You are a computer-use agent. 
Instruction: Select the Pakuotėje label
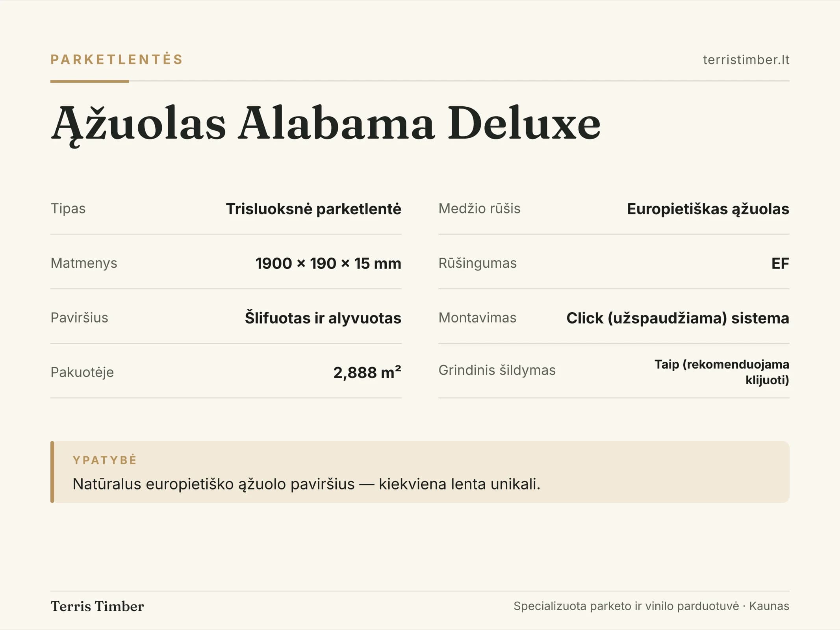click(82, 372)
